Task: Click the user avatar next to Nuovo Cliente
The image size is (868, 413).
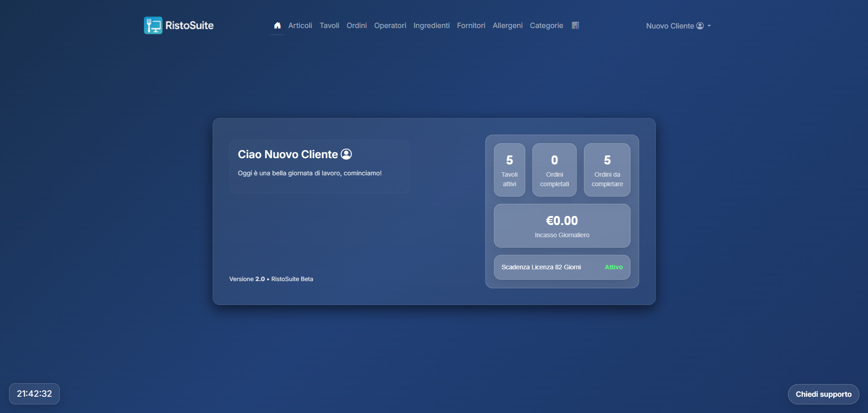Action: 700,26
